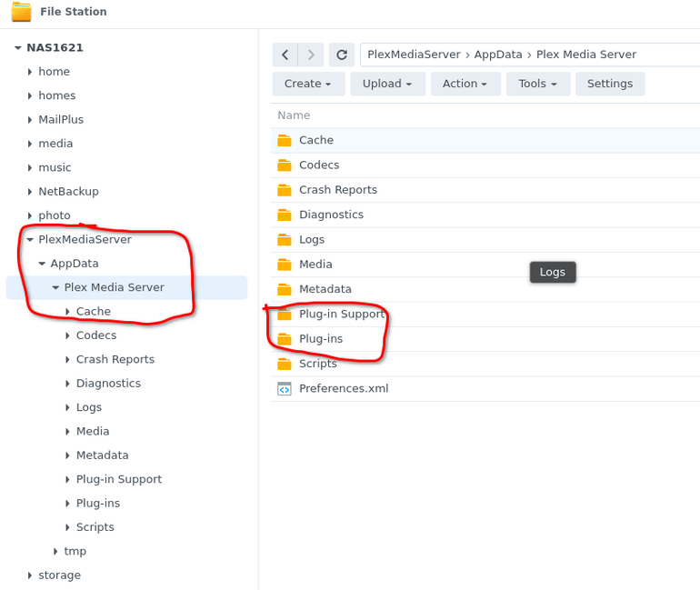Select Crash Reports in the folder tree
Image resolution: width=700 pixels, height=590 pixels.
(x=115, y=359)
